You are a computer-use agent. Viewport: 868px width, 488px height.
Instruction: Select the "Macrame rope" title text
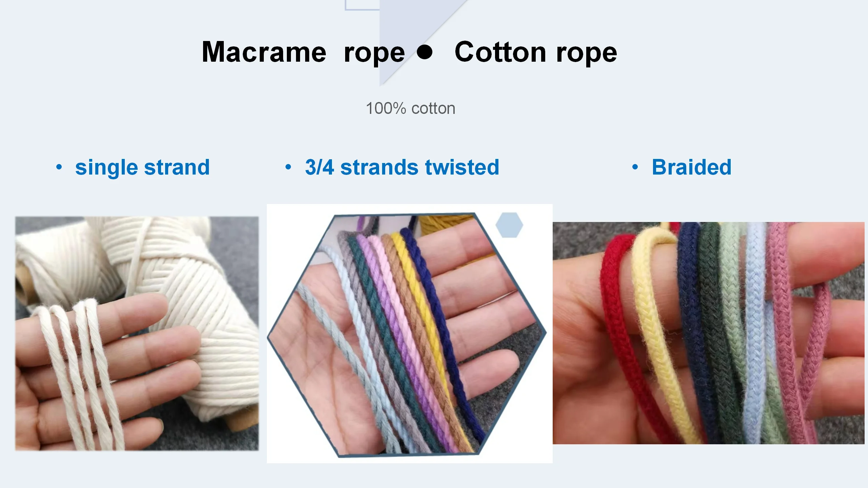tap(303, 52)
